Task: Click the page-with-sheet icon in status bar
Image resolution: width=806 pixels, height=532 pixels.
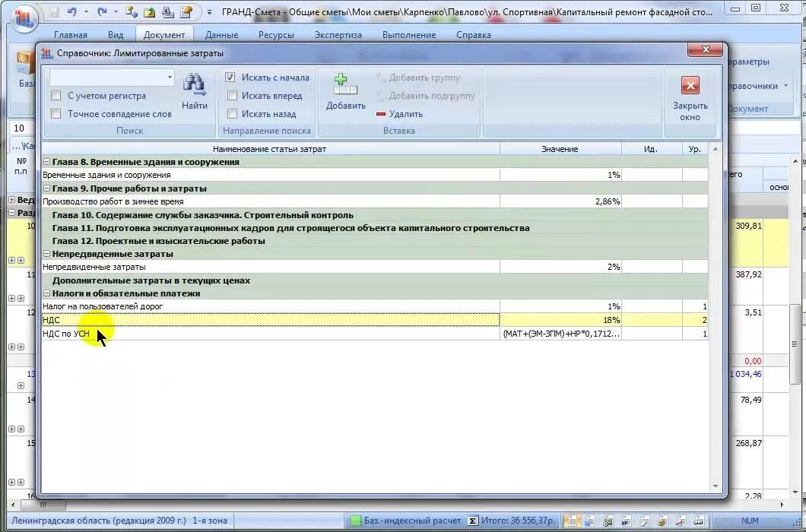Action: (644, 521)
